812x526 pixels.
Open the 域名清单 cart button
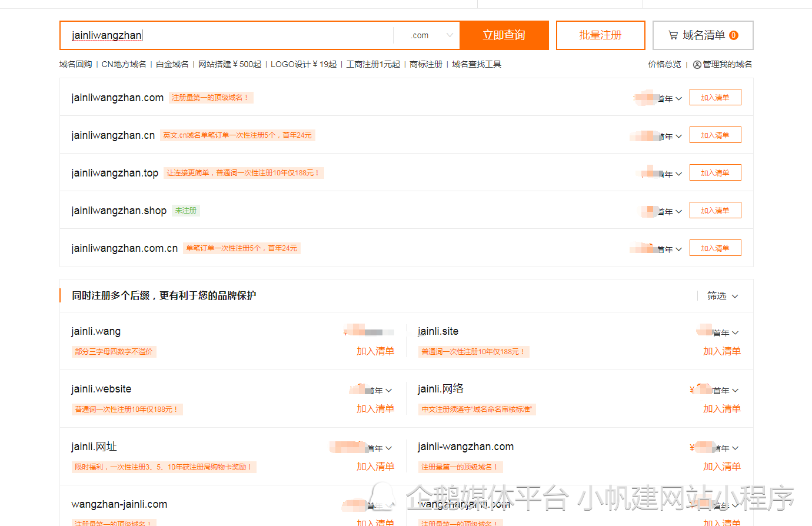pos(703,35)
